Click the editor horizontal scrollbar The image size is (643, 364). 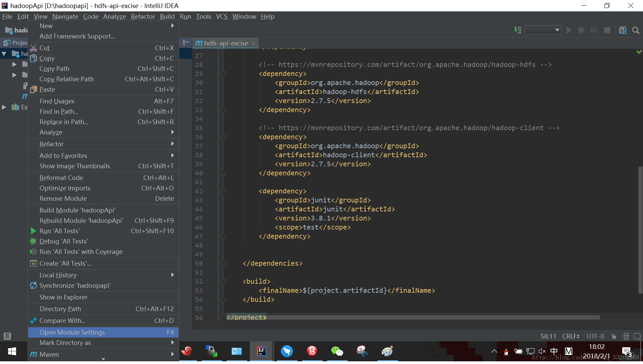[413, 317]
